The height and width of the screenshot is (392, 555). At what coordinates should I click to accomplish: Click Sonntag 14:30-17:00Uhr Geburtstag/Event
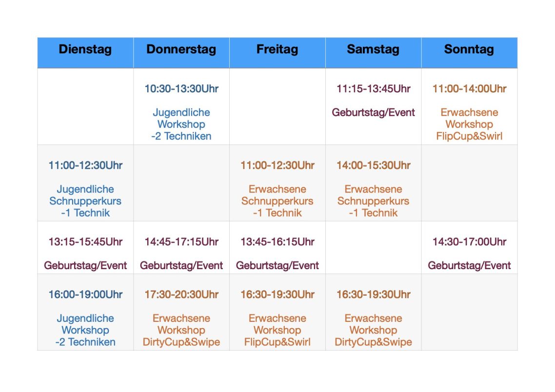469,247
